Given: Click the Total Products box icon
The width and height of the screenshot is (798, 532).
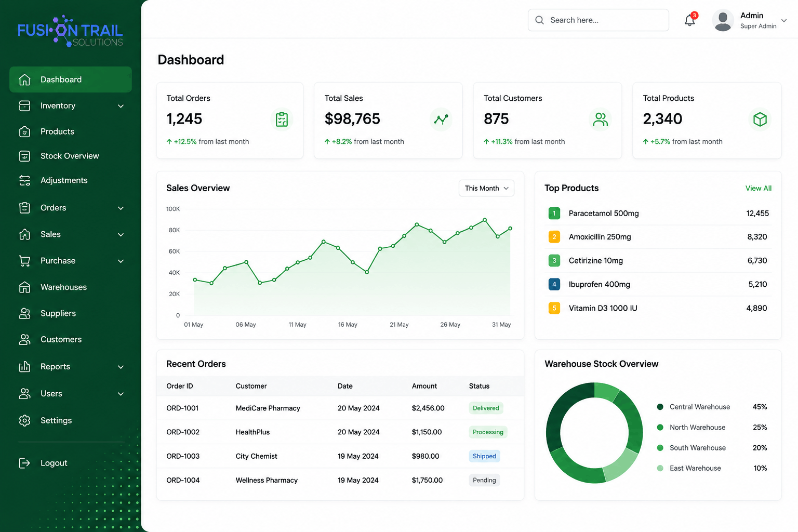Looking at the screenshot, I should (760, 119).
